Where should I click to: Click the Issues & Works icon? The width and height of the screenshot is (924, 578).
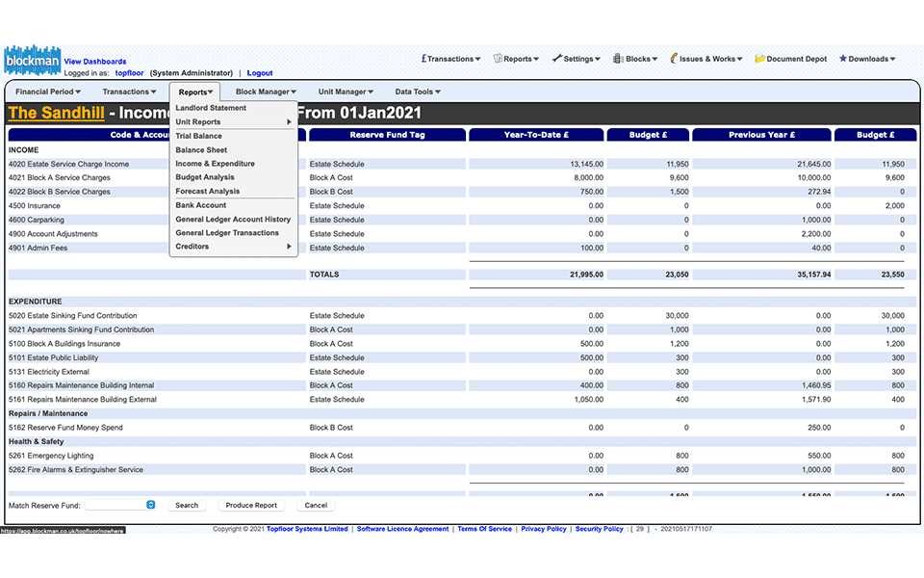[x=674, y=59]
